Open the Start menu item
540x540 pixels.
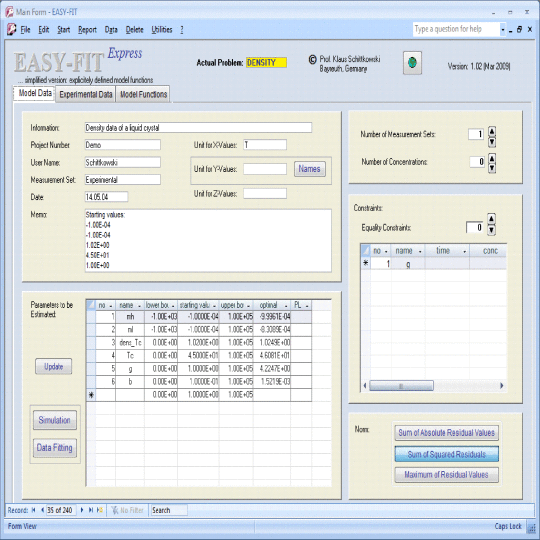click(63, 30)
